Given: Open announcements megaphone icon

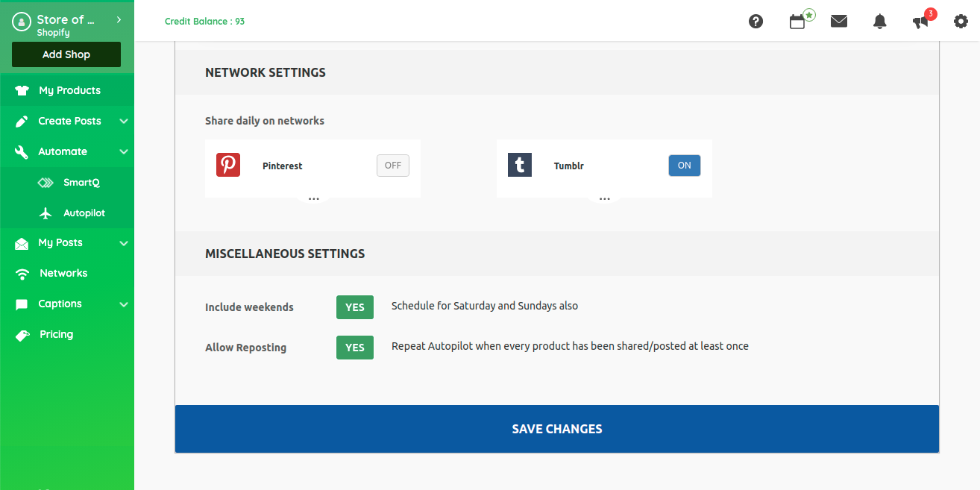Looking at the screenshot, I should 920,22.
